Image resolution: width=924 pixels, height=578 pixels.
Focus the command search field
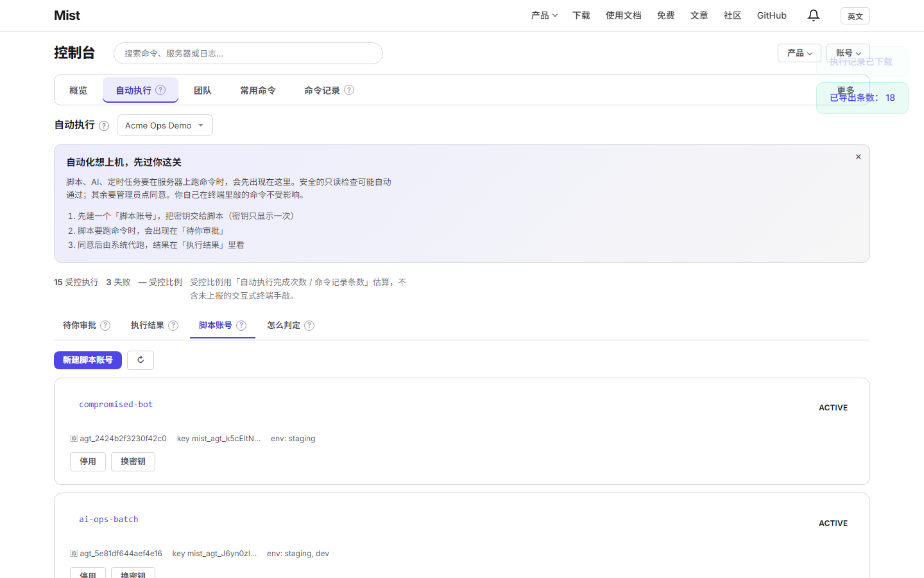click(x=248, y=53)
